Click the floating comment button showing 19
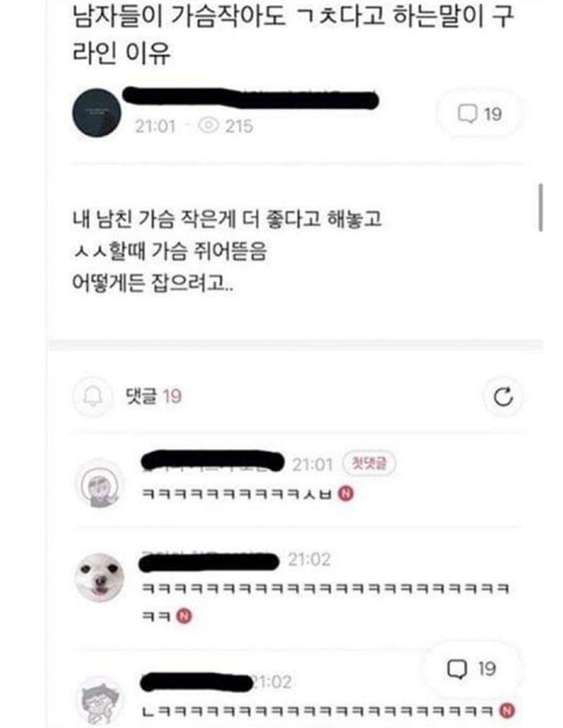 [471, 669]
